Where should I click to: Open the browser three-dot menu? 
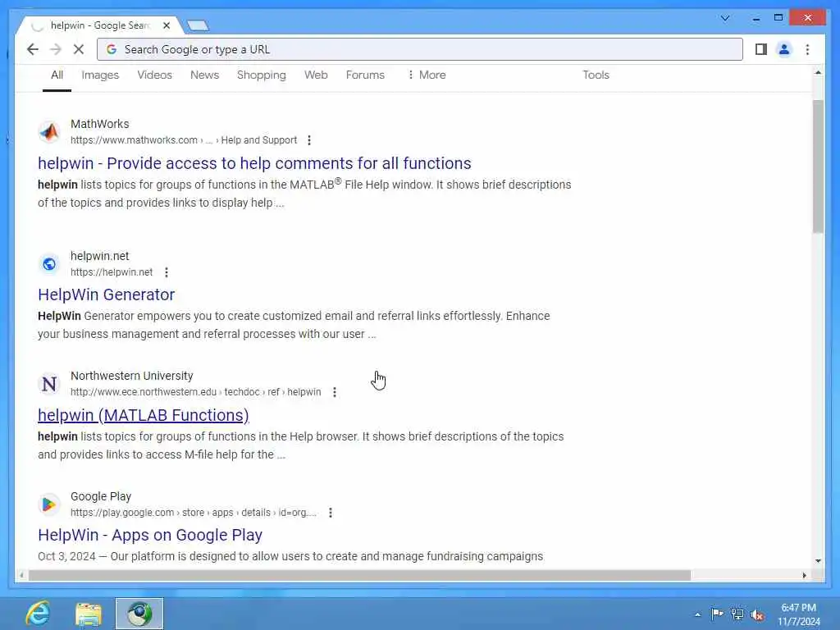pos(807,49)
